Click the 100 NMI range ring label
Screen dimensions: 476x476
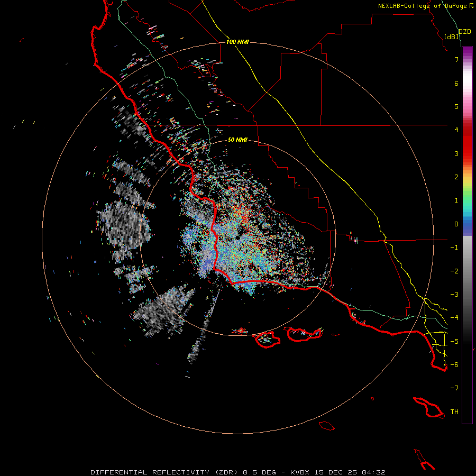[x=237, y=42]
